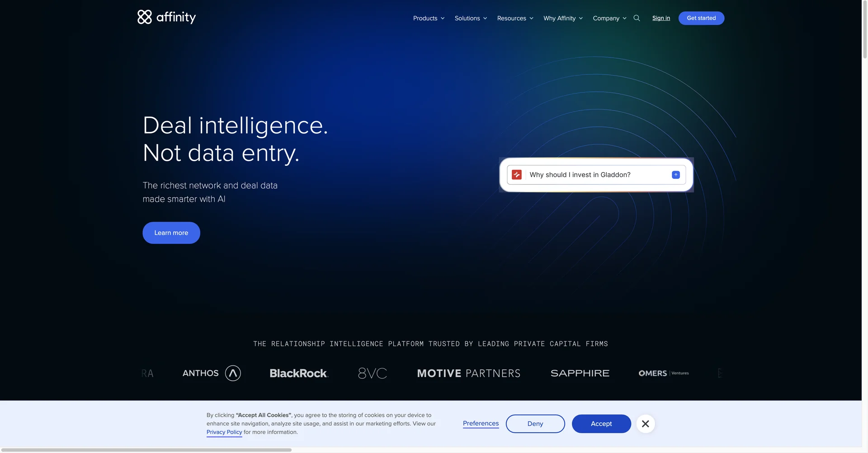Viewport: 868px width, 453px height.
Task: Click the BlackRock logo
Action: 299,374
